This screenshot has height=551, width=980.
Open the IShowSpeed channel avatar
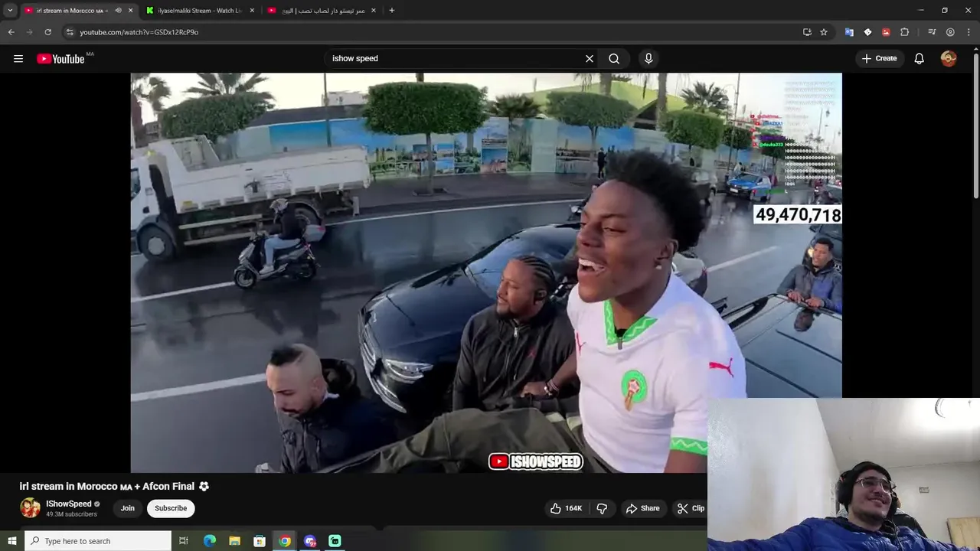(x=30, y=508)
